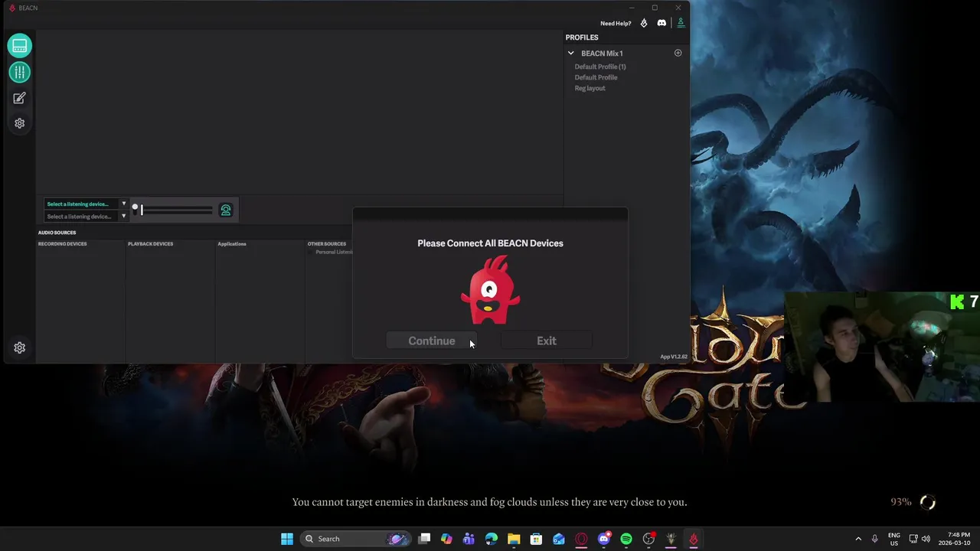The height and width of the screenshot is (551, 980).
Task: Click the PLAYBACK DEVICES column header
Action: point(151,244)
